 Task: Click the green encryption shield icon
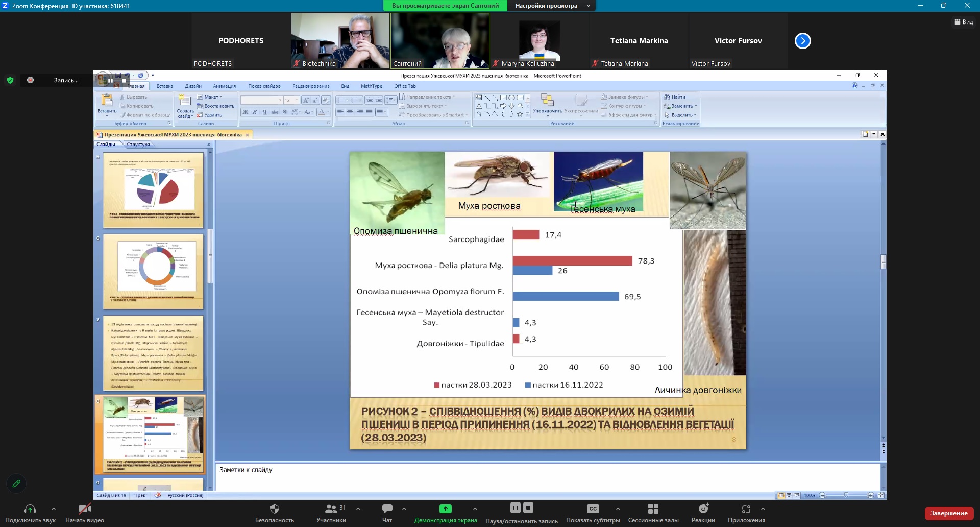pos(10,80)
